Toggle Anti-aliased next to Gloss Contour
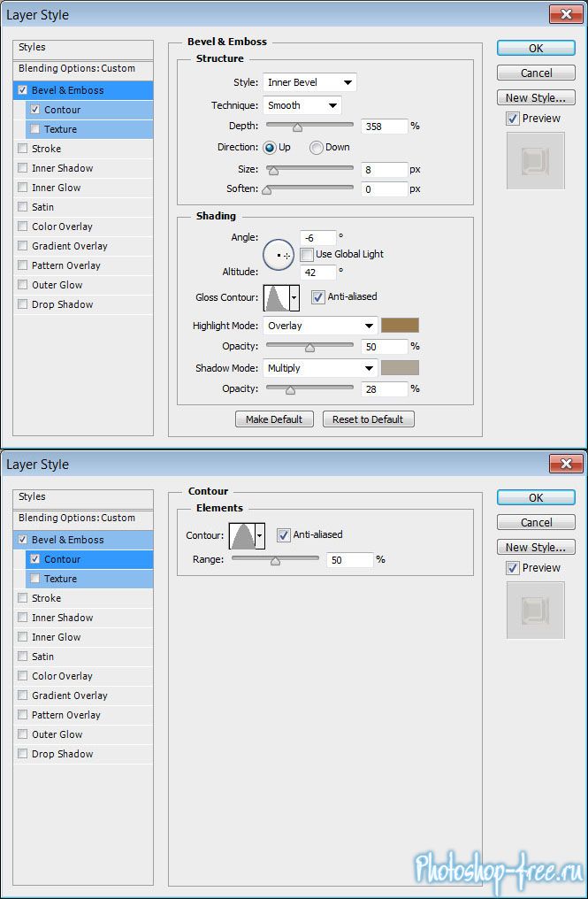 coord(318,297)
